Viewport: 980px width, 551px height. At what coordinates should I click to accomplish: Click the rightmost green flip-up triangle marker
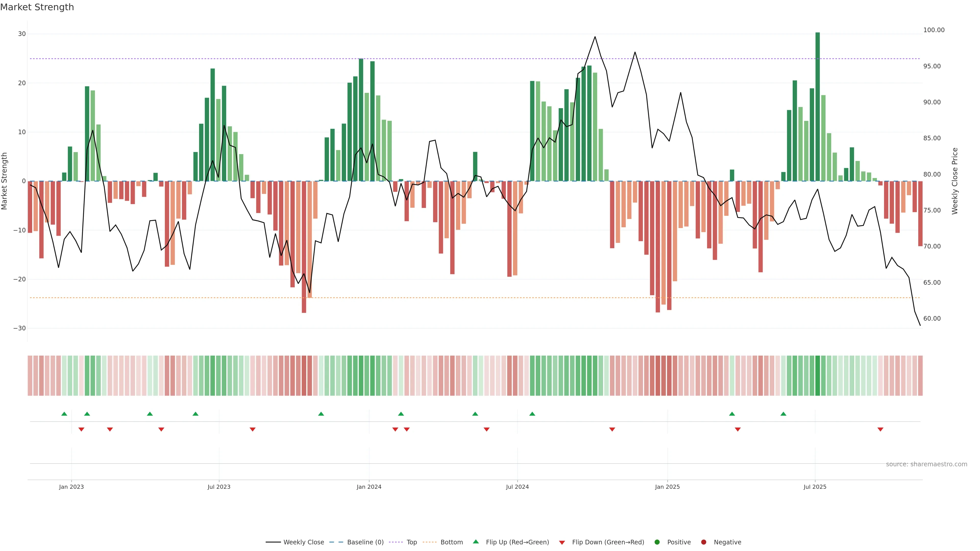(783, 414)
